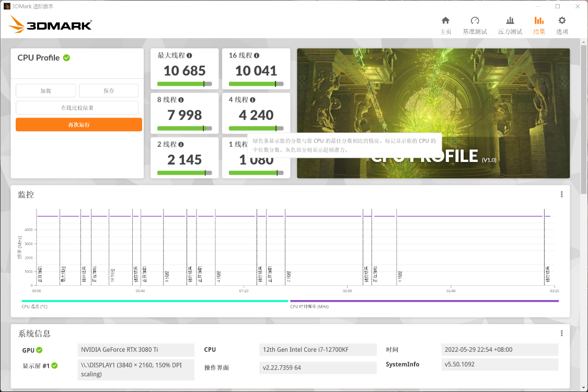This screenshot has height=392, width=588.
Task: Select the 结果 results chart icon
Action: click(539, 20)
